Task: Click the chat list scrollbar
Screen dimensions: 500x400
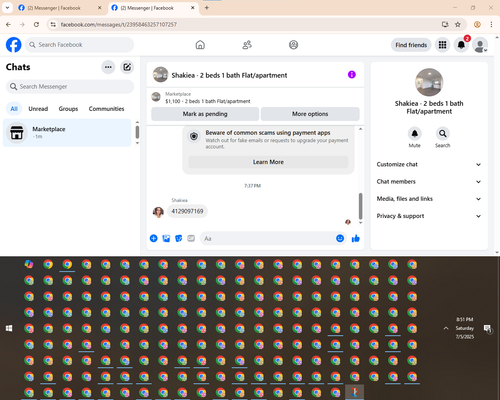Action: coord(137,132)
